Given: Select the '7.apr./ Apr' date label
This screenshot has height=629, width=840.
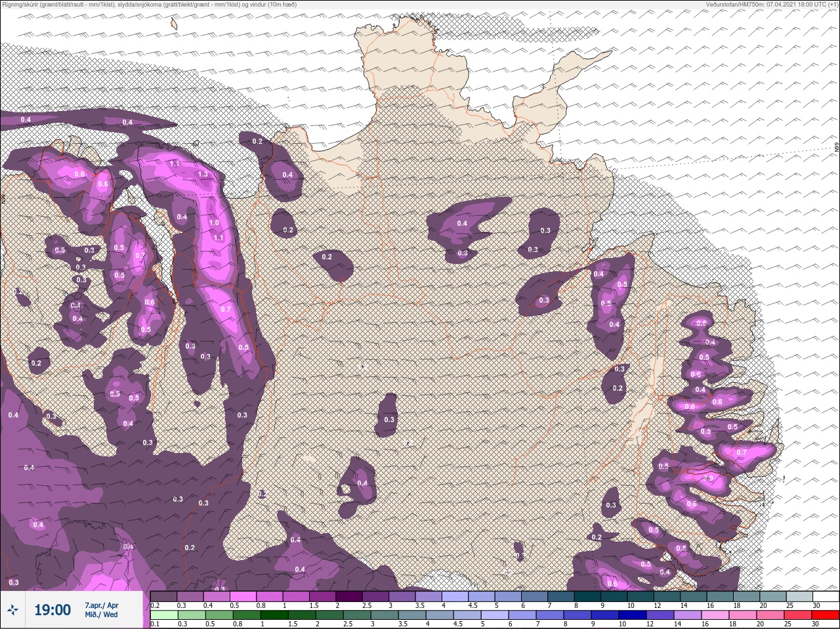Looking at the screenshot, I should point(101,605).
